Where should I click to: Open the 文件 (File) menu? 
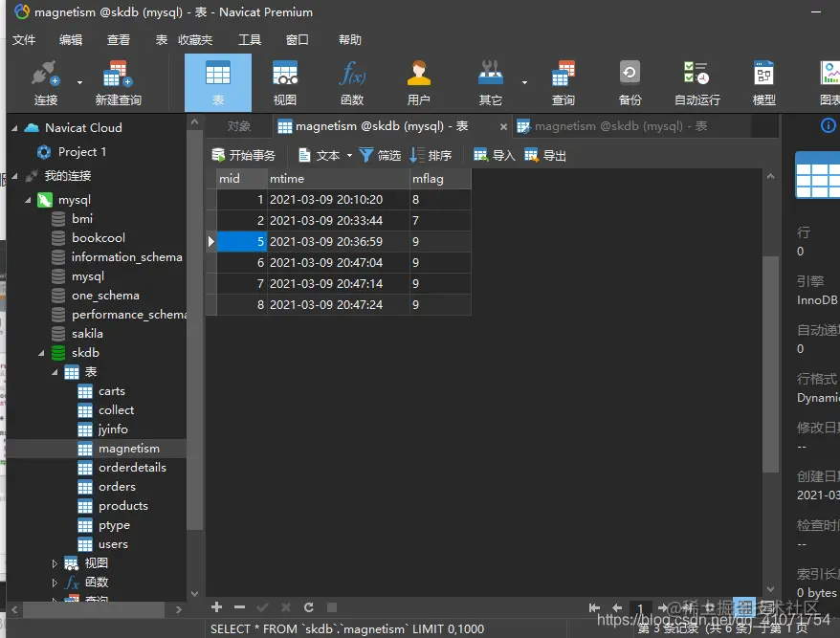tap(24, 39)
